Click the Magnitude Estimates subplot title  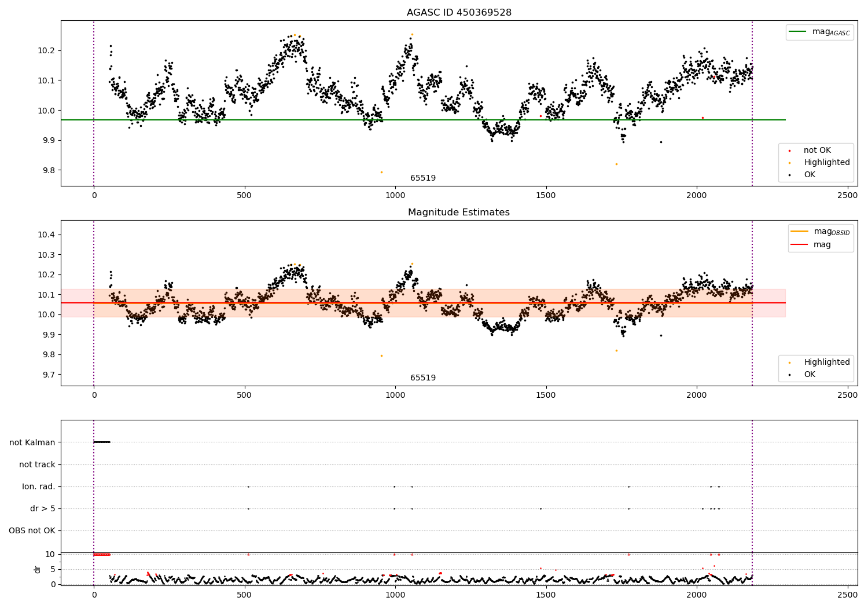pyautogui.click(x=459, y=212)
